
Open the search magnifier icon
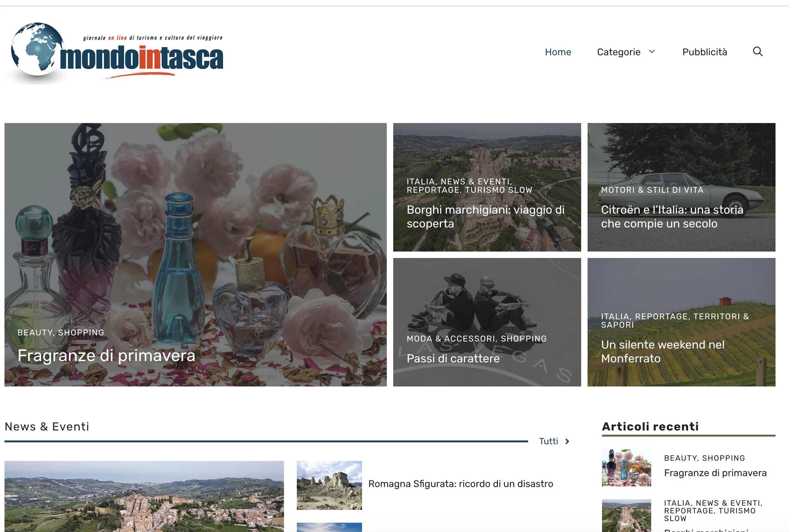point(758,52)
